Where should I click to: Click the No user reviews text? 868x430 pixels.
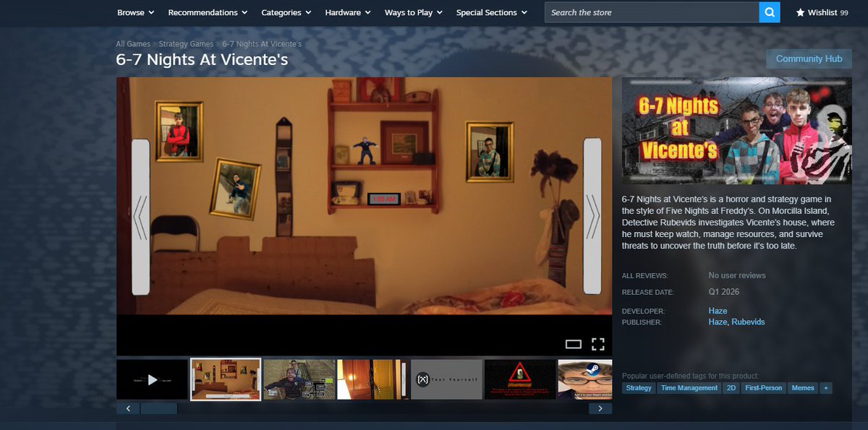[x=737, y=275]
